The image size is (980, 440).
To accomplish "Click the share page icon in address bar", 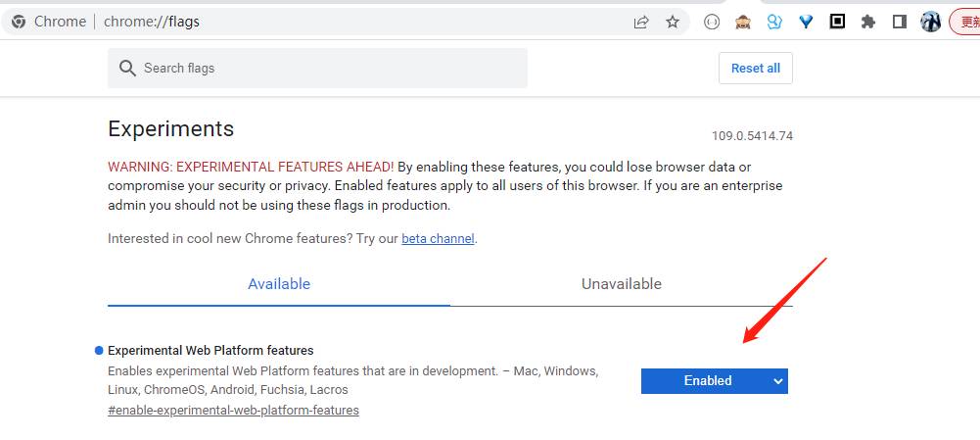I will (x=641, y=22).
